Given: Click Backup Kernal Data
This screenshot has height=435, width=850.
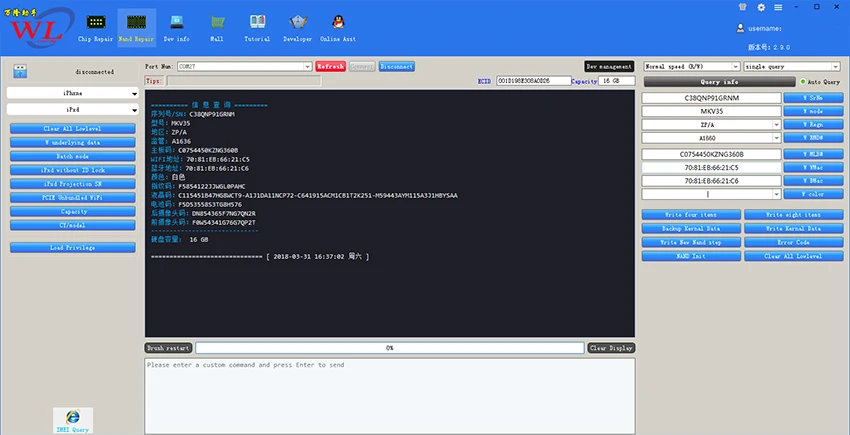Looking at the screenshot, I should coord(691,228).
